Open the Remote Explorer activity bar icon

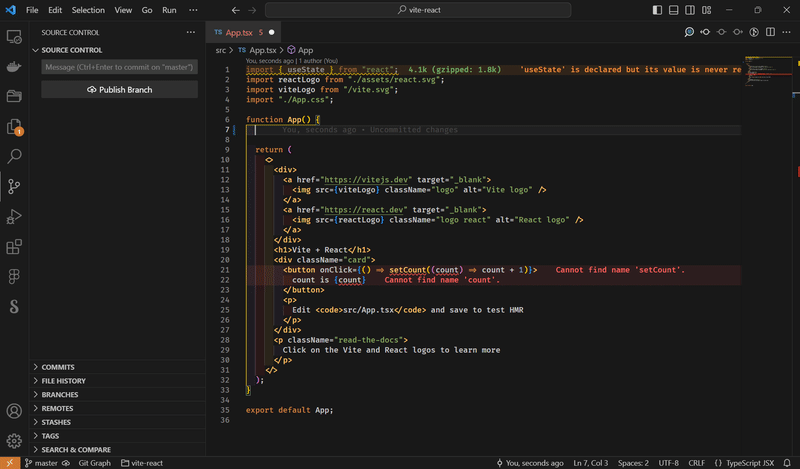coord(14,37)
